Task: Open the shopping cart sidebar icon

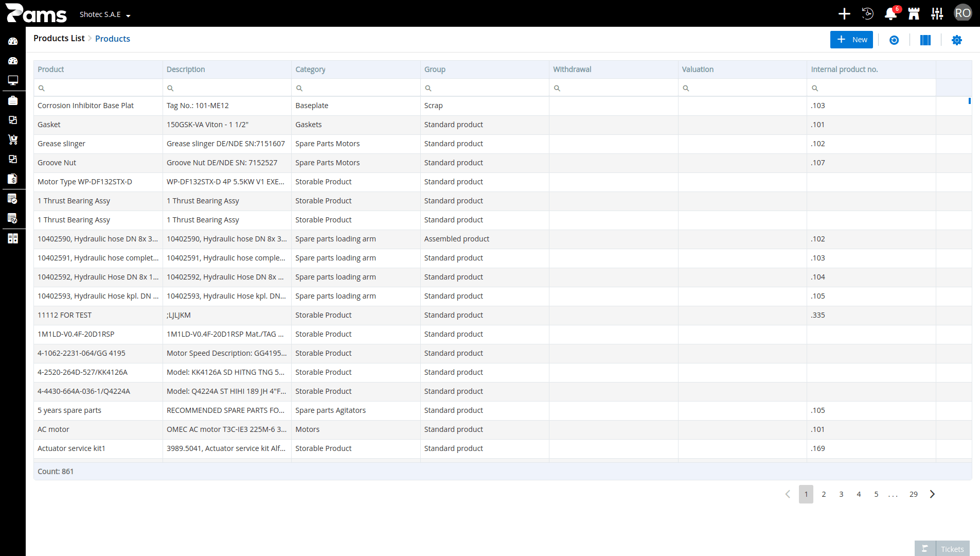Action: point(13,140)
